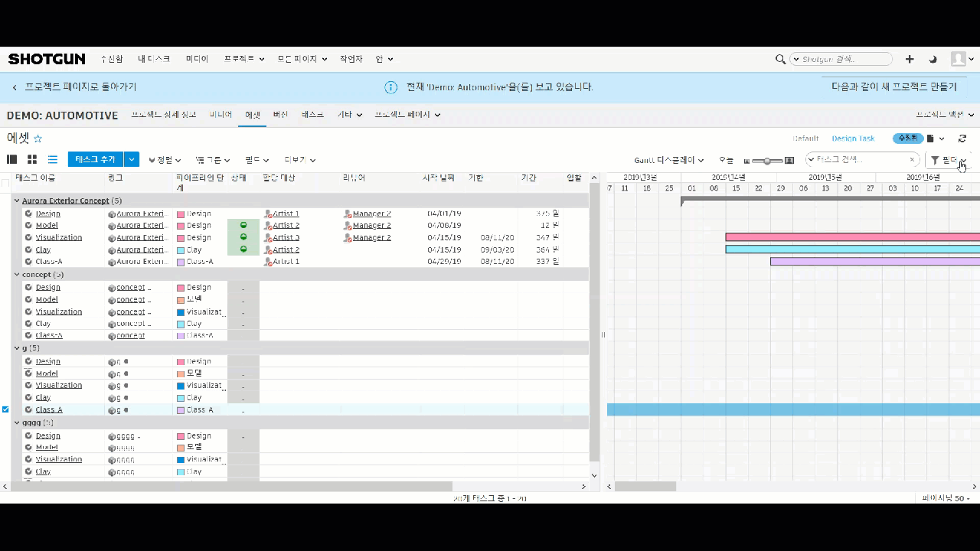Click the Default view link
Screen dimensions: 980x551
pos(805,139)
